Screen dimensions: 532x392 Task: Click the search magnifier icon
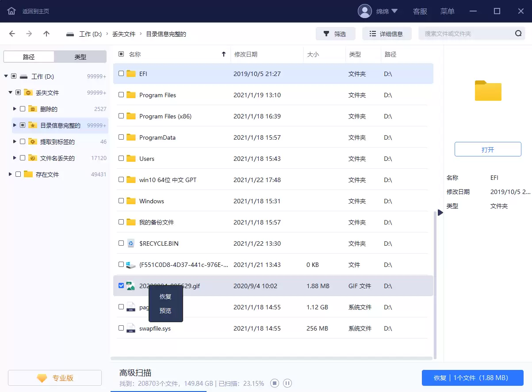[517, 33]
